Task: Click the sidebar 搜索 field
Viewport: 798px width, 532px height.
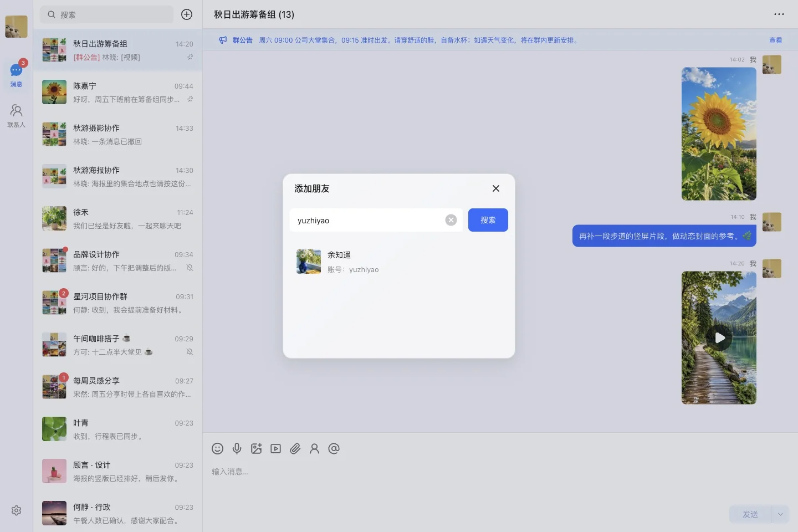Action: [x=107, y=14]
